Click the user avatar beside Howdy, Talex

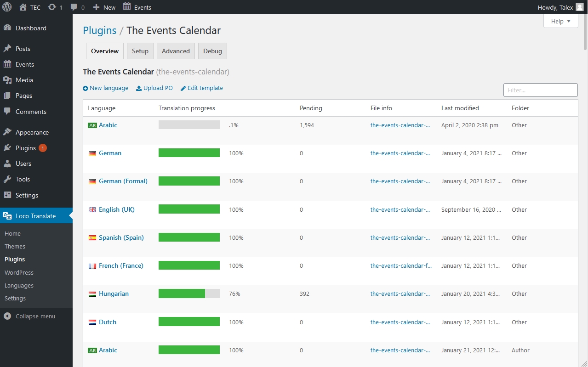[x=579, y=7]
